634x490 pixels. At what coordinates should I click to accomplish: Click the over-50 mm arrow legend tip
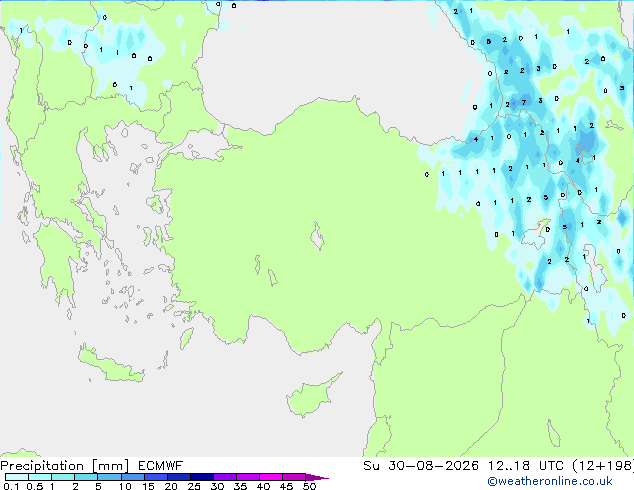317,477
